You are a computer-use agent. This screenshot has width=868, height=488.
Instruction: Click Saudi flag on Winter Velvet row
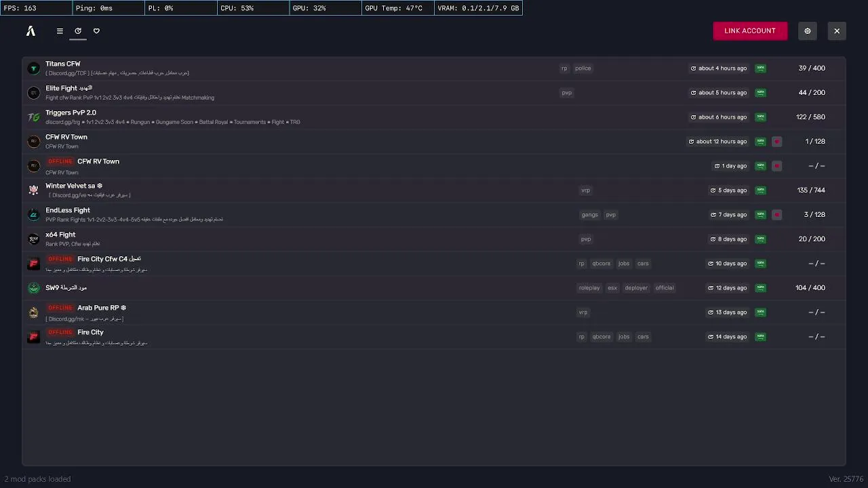click(x=761, y=190)
